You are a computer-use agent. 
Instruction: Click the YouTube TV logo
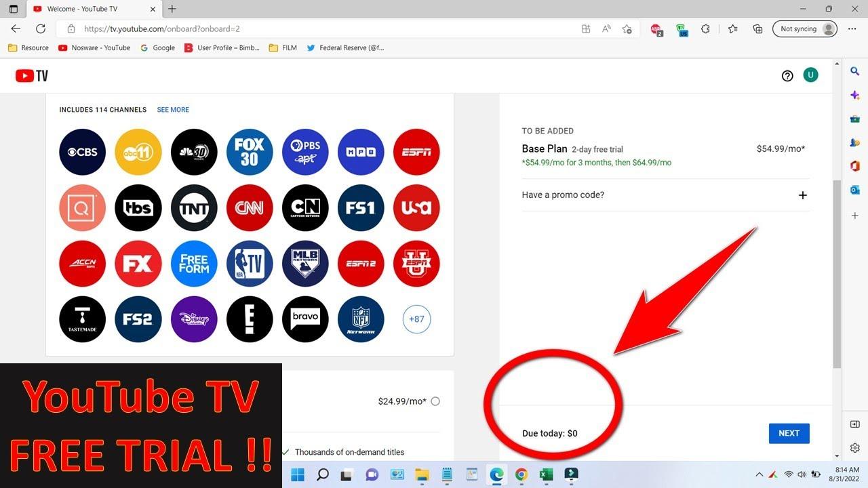(x=32, y=76)
